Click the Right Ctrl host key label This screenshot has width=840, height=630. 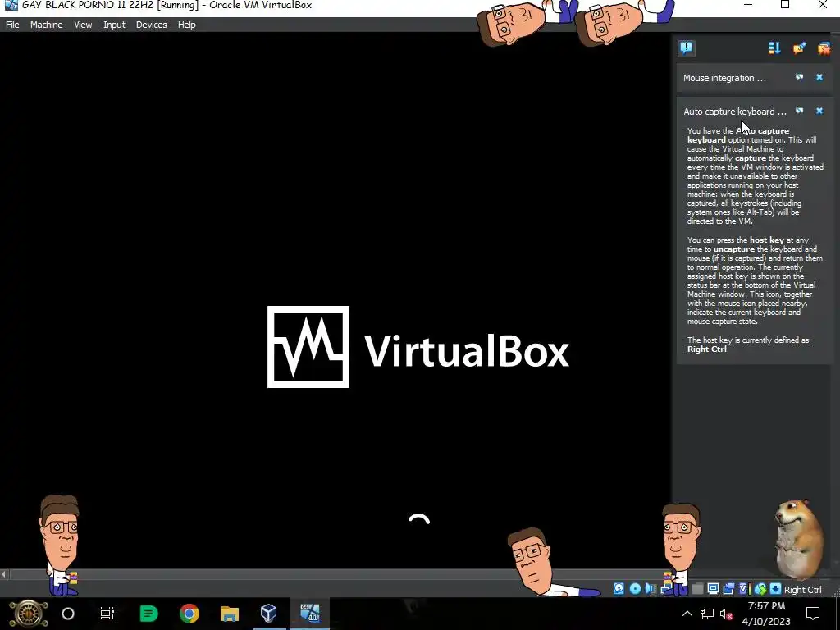click(802, 590)
